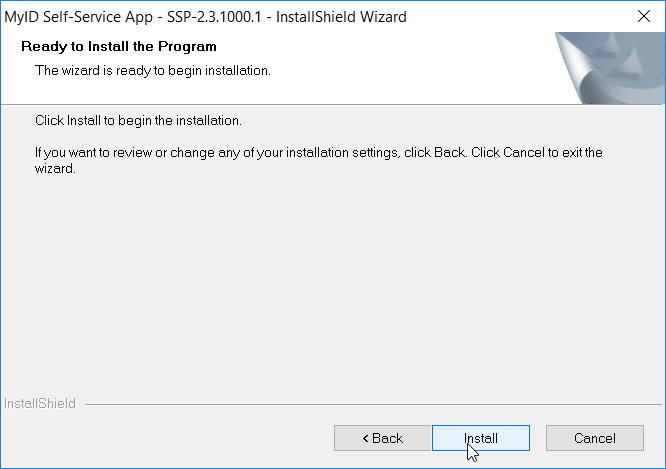Click the horizontal divider beside InstallShield label
This screenshot has height=469, width=666.
coord(373,404)
